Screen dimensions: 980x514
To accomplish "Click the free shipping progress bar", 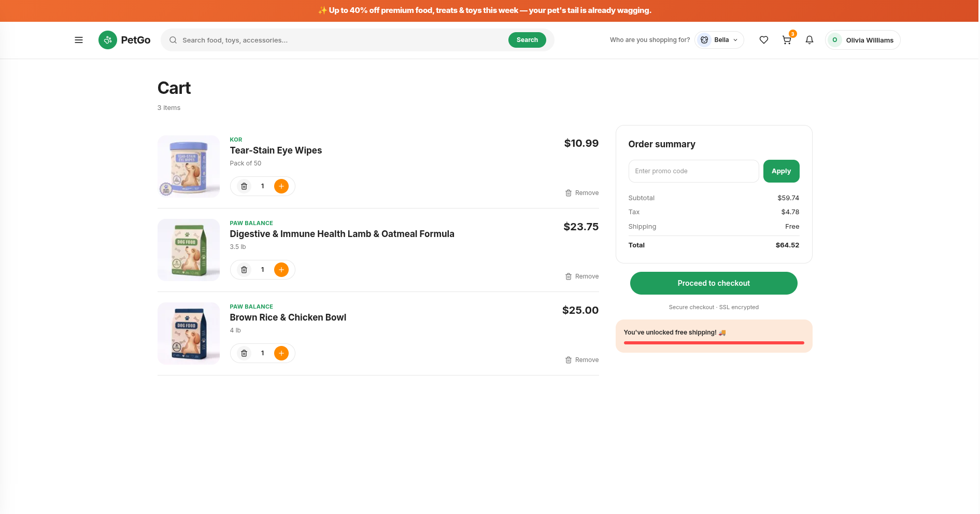I will click(714, 343).
